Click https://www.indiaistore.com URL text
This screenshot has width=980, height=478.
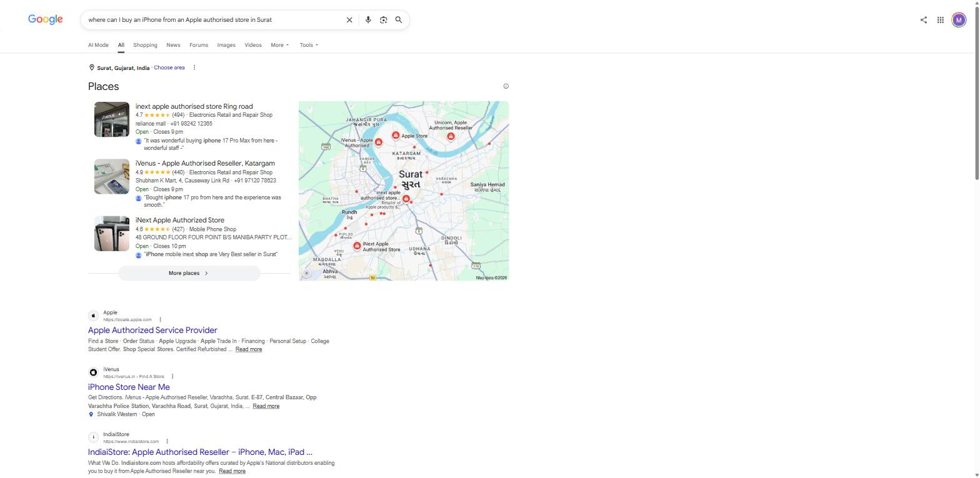pos(131,441)
